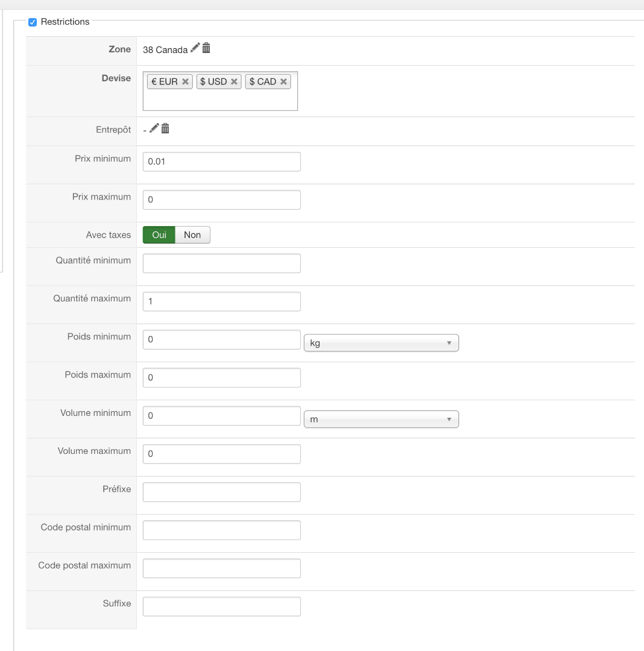Click the Poids maximum field
This screenshot has width=644, height=651.
221,377
